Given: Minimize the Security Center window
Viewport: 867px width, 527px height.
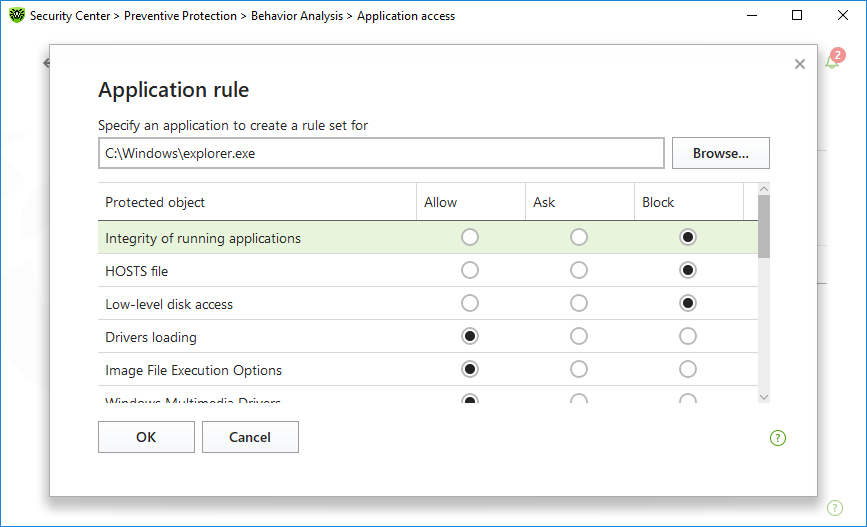Looking at the screenshot, I should tap(751, 15).
